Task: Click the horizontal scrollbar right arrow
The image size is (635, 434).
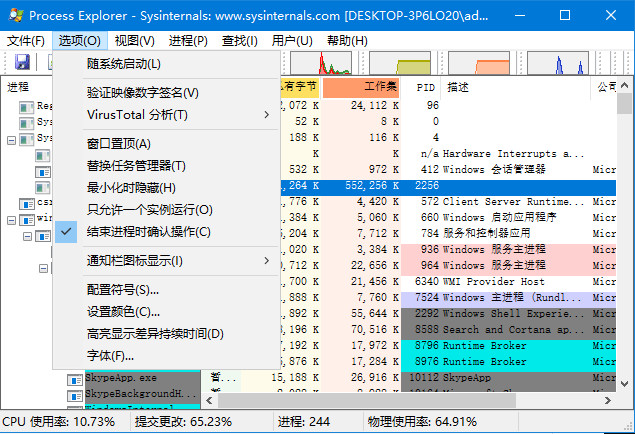Action: (607, 400)
